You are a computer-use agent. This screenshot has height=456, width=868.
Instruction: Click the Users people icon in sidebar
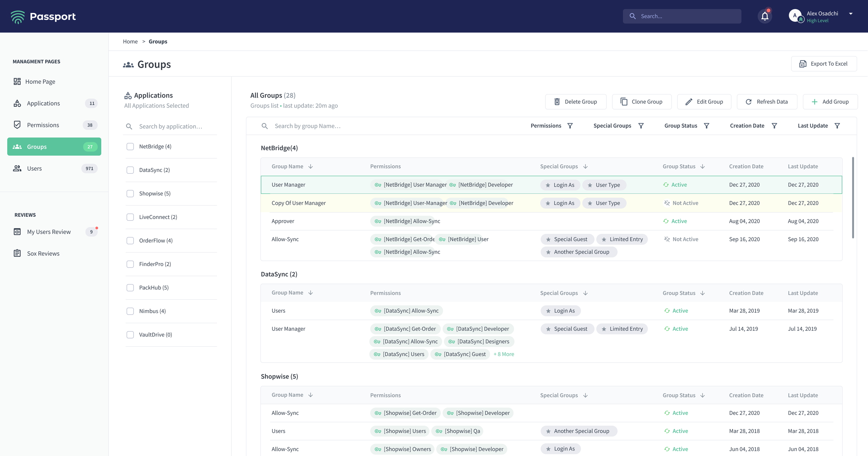coord(17,168)
